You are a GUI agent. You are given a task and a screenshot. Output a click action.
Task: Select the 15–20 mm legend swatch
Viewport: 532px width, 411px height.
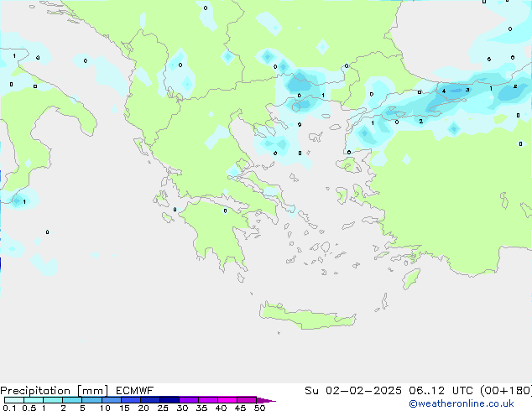(x=130, y=400)
